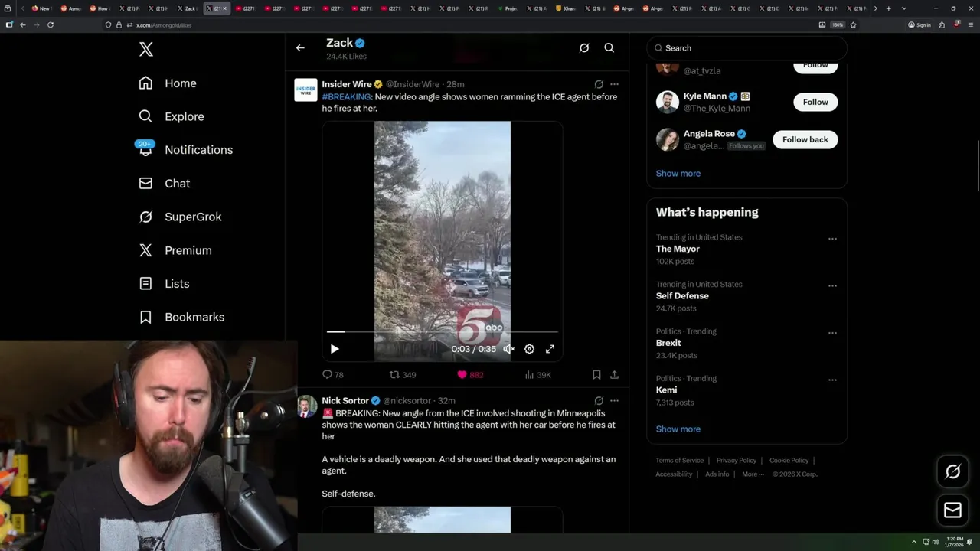Bookmark the Insider Wire post
Viewport: 980px width, 551px height.
pos(596,375)
